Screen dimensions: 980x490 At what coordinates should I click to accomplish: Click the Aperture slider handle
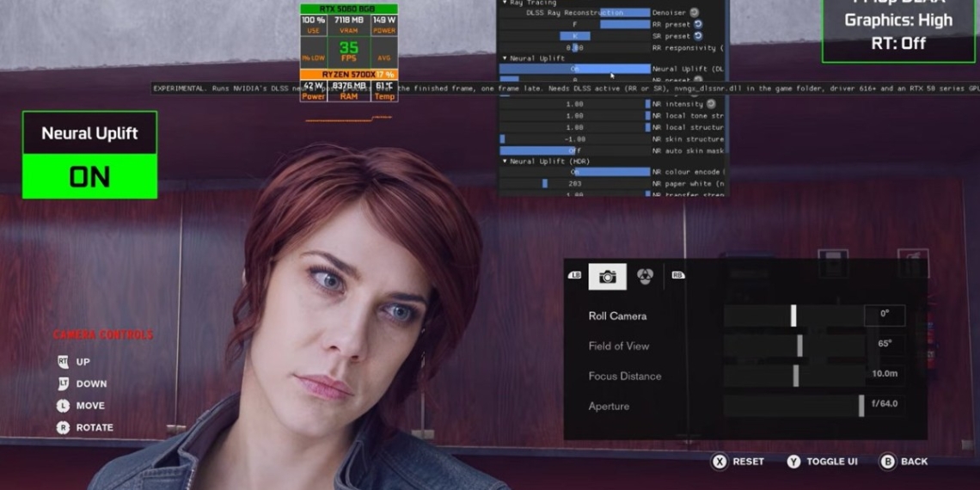coord(861,406)
